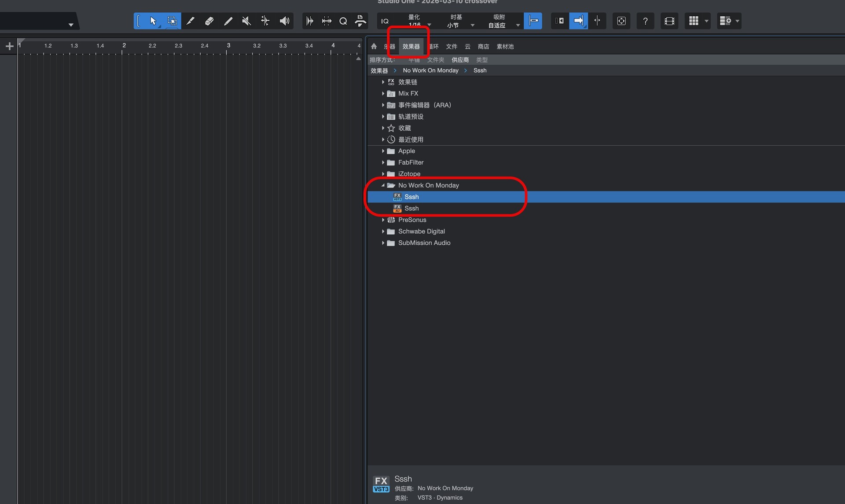The height and width of the screenshot is (504, 845).
Task: Toggle the range selection tool
Action: pos(172,21)
